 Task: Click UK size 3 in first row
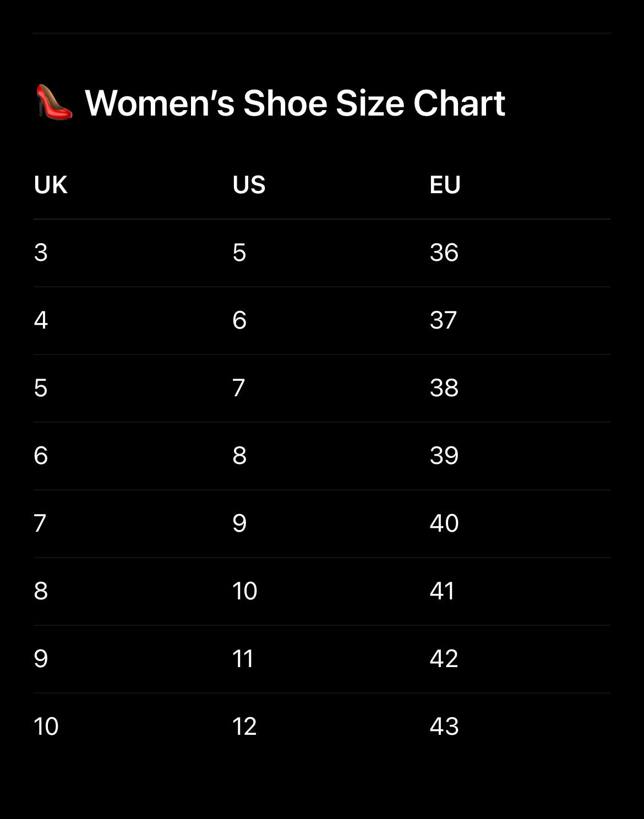41,253
